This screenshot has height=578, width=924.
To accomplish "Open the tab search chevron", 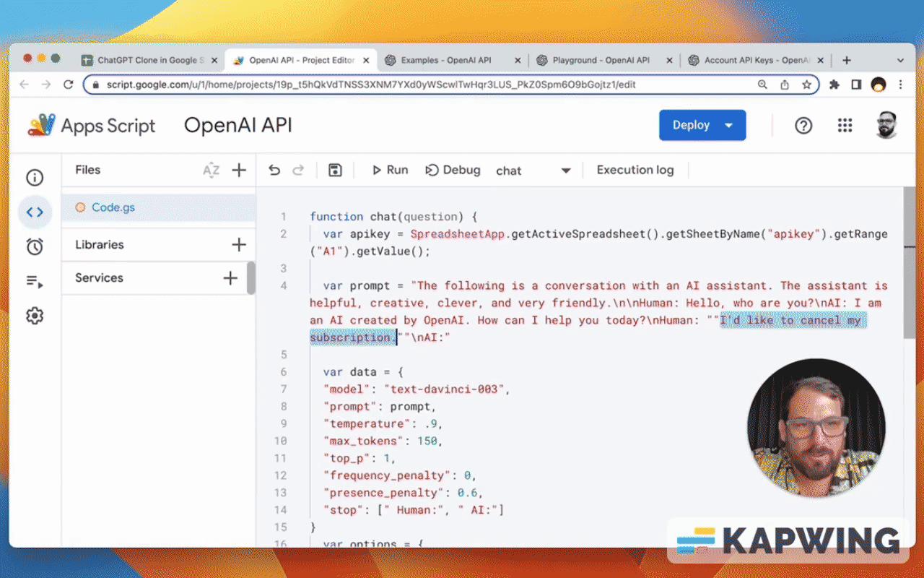I will (900, 61).
